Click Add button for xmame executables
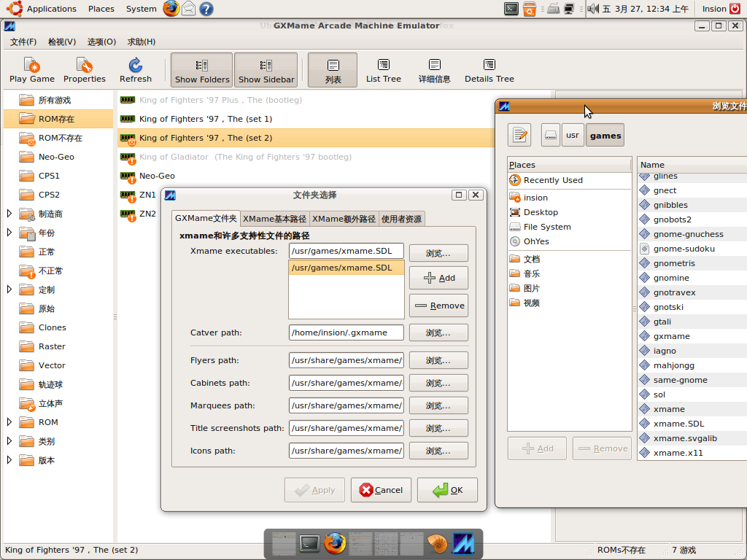This screenshot has width=747, height=560. [x=438, y=278]
